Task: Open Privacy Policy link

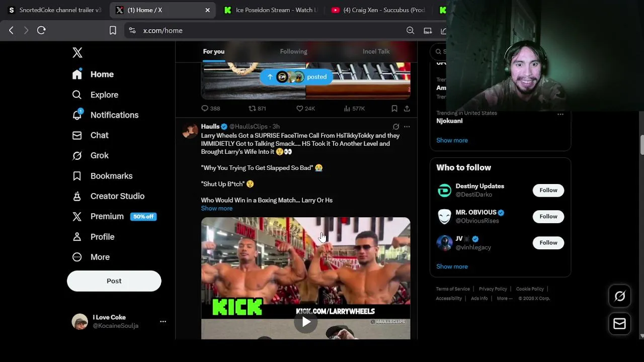Action: (493, 289)
